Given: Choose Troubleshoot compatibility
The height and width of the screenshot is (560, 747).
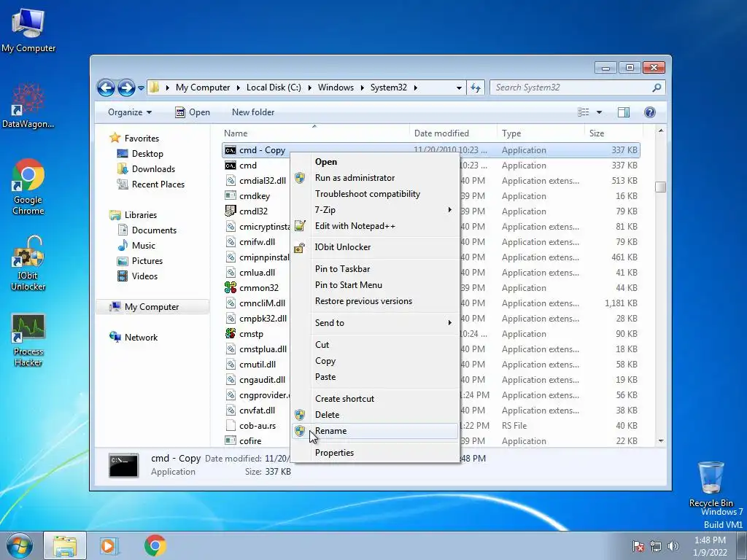Looking at the screenshot, I should click(374, 194).
